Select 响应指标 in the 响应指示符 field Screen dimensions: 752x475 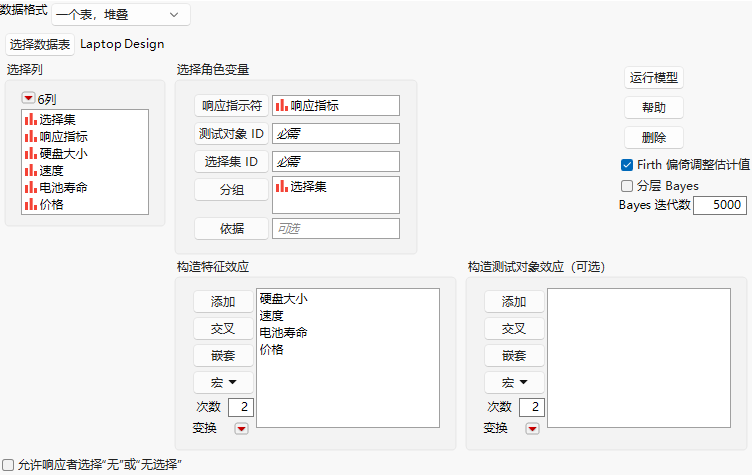click(314, 106)
